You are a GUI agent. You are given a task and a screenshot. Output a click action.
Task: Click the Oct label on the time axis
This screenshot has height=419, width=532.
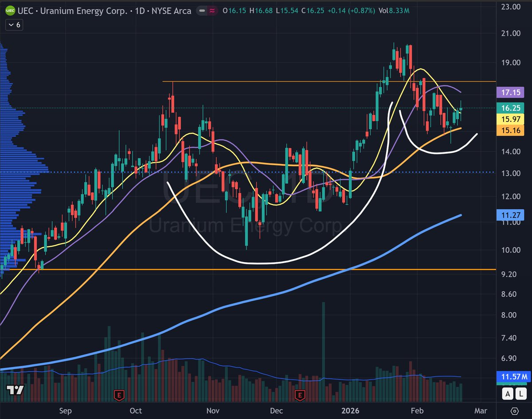136,410
